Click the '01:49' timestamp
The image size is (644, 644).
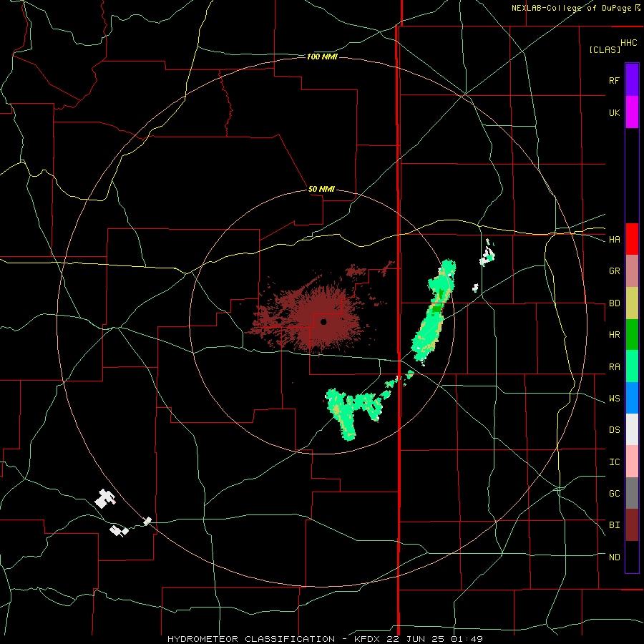click(x=466, y=639)
